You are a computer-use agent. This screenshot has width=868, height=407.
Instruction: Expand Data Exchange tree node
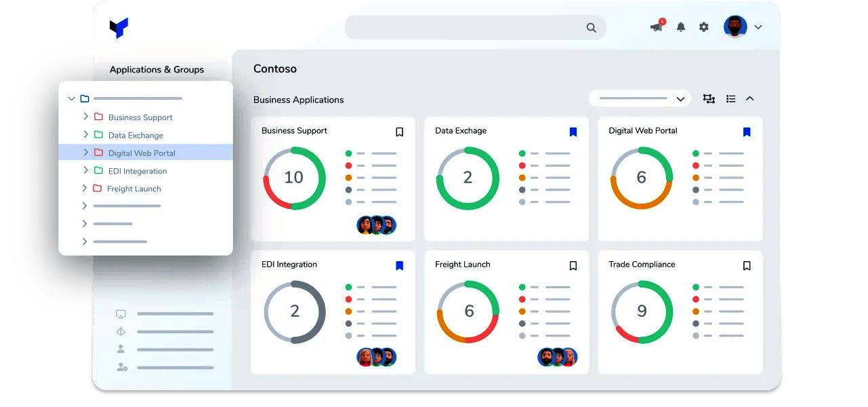[85, 135]
